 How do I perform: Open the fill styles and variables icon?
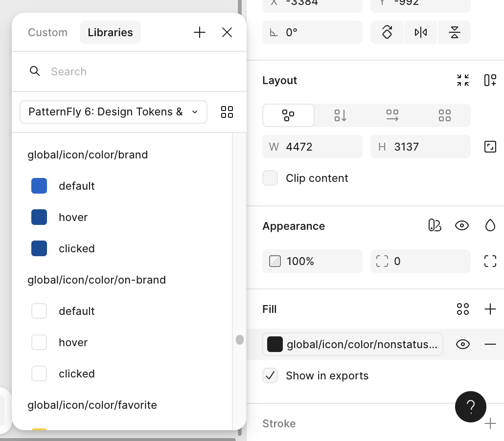[462, 309]
